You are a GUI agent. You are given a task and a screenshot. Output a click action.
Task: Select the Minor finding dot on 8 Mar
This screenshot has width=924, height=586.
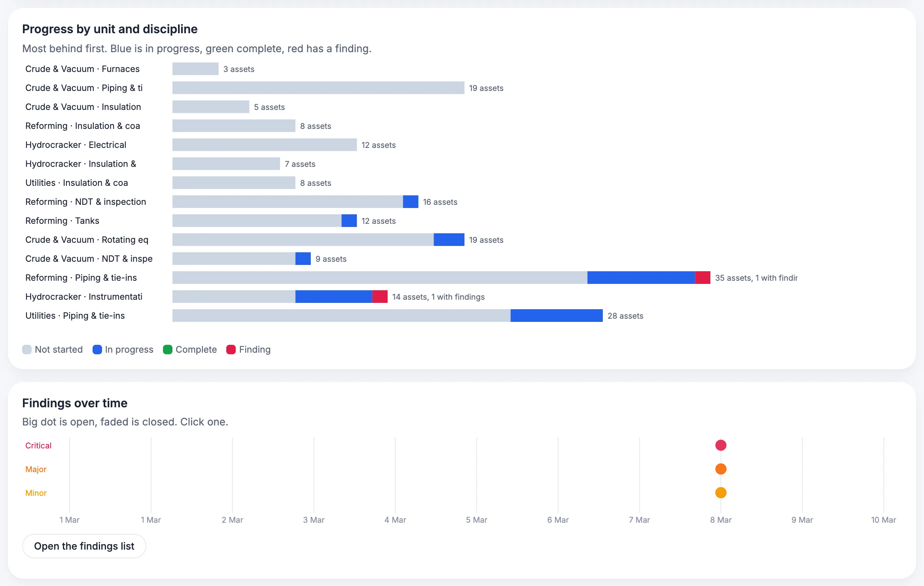point(721,493)
